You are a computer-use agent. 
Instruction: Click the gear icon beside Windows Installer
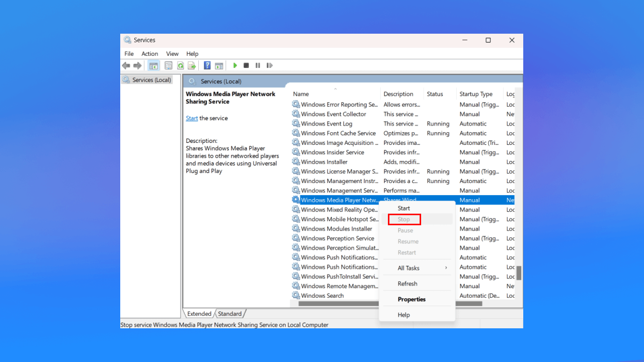[x=296, y=162]
